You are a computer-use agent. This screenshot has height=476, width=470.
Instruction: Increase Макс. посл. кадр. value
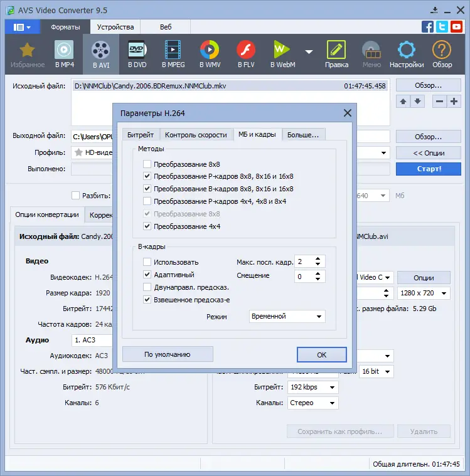(x=318, y=259)
